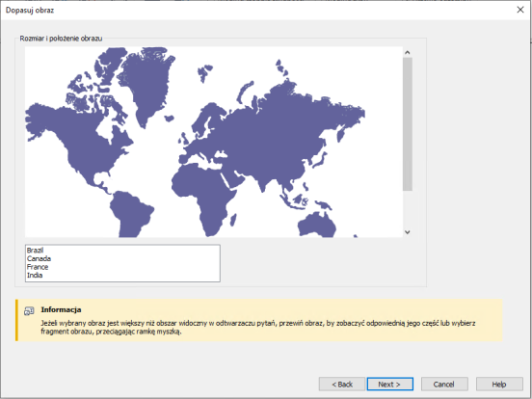Open Help for this dialog

click(499, 385)
